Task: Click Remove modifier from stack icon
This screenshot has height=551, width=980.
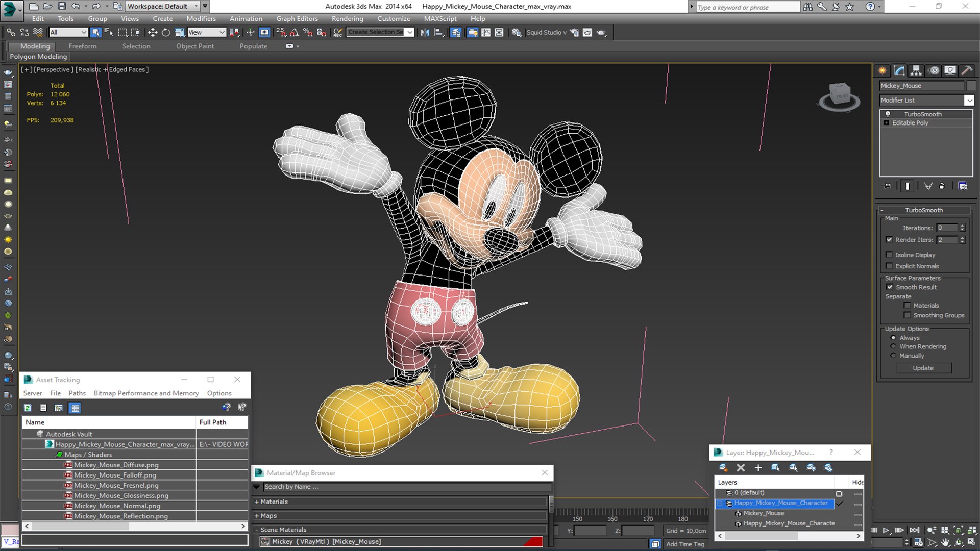Action: [x=942, y=186]
